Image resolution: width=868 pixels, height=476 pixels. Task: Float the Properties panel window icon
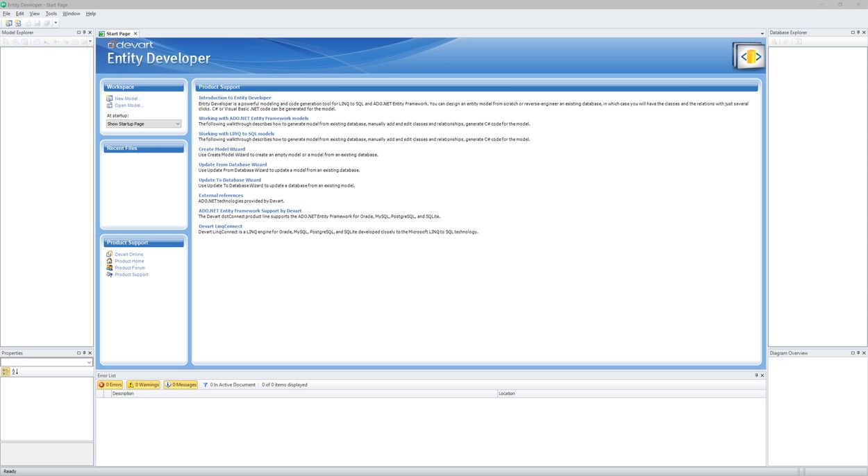78,353
